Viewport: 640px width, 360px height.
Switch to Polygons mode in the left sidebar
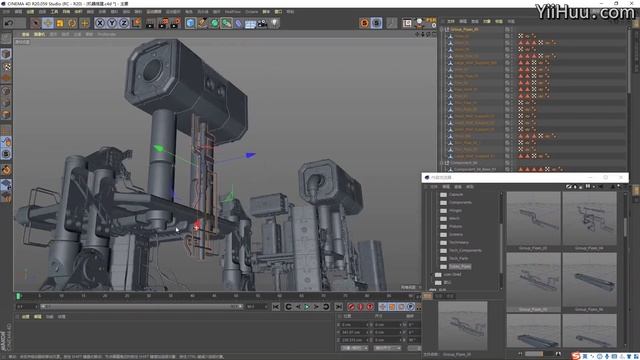click(6, 114)
